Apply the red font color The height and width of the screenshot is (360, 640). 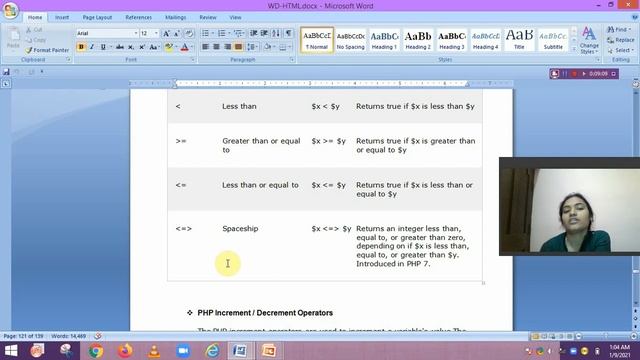[184, 47]
